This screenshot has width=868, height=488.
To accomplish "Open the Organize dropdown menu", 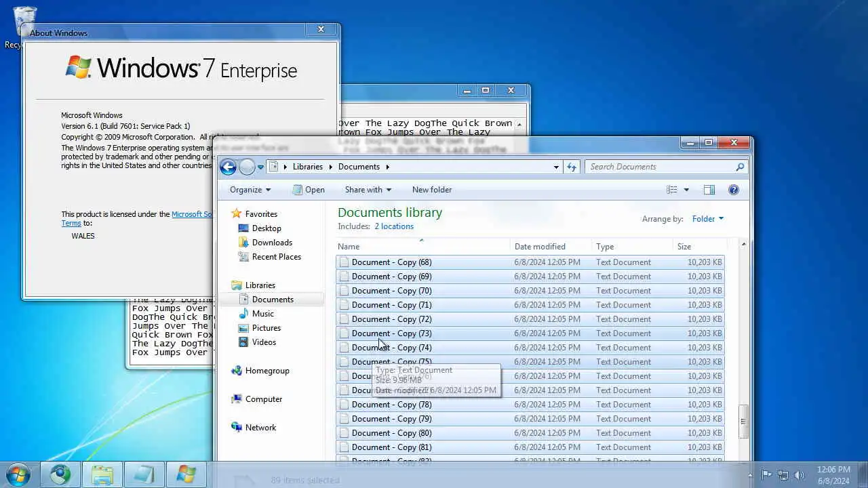I will pos(250,190).
